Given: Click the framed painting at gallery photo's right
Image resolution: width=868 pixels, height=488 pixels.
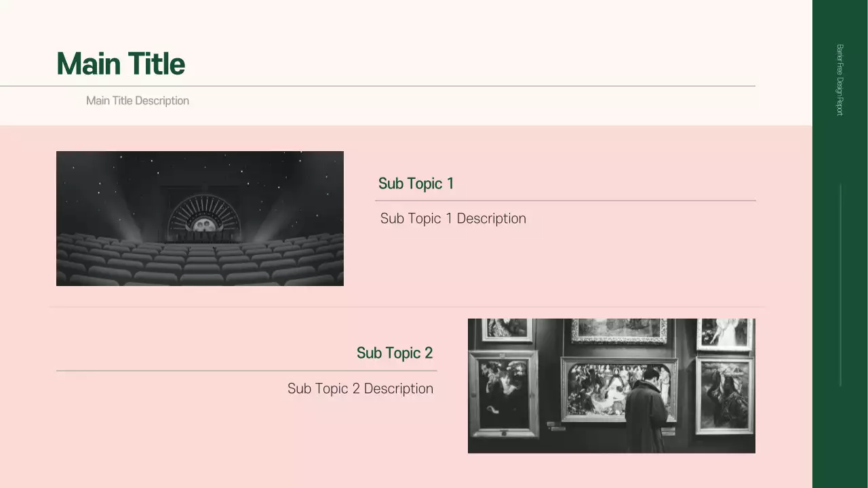Looking at the screenshot, I should pos(724,394).
